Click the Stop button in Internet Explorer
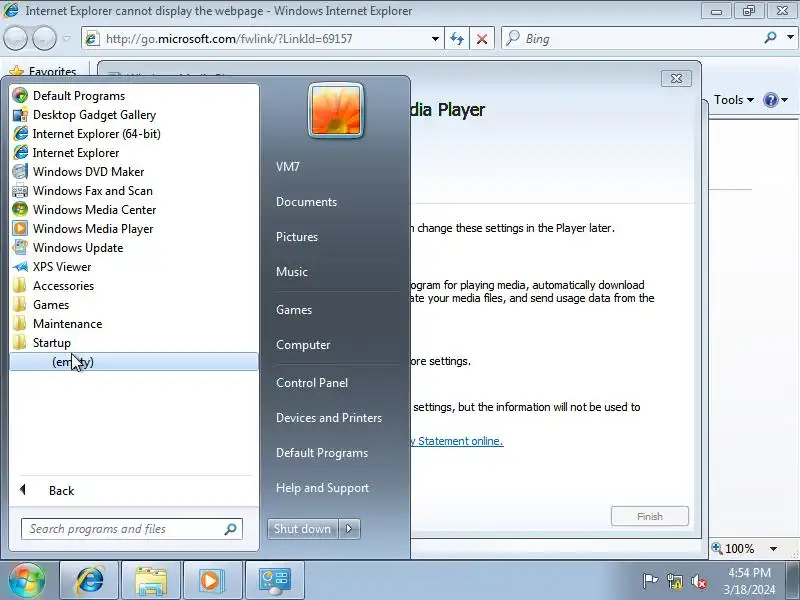 pos(482,39)
